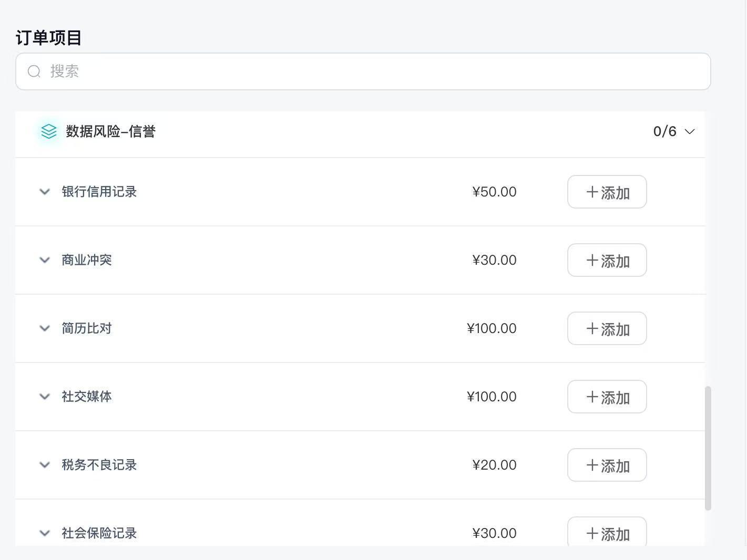Image resolution: width=747 pixels, height=560 pixels.
Task: Focus the 搜索 input field
Action: tap(363, 71)
